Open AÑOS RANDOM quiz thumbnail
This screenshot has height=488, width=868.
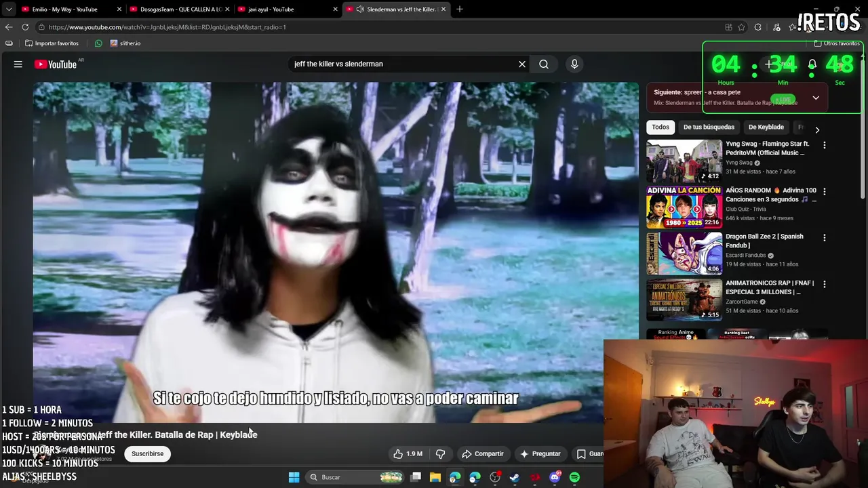pyautogui.click(x=684, y=207)
